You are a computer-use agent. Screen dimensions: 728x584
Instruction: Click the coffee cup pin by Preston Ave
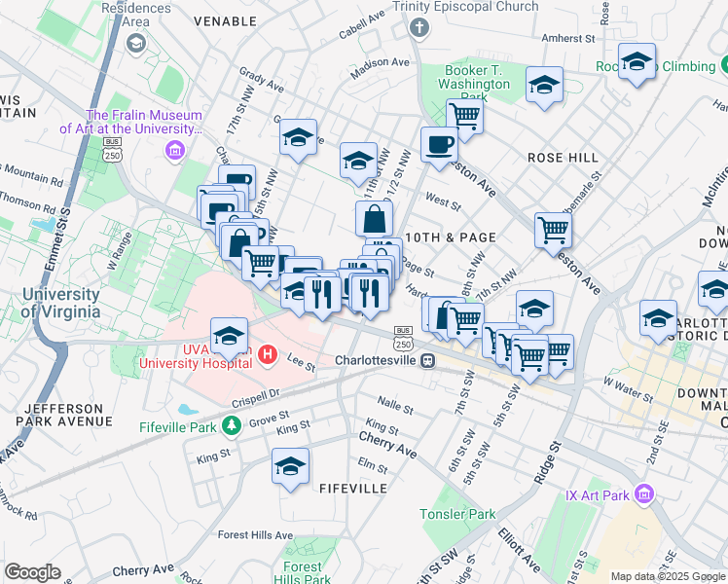pos(439,146)
